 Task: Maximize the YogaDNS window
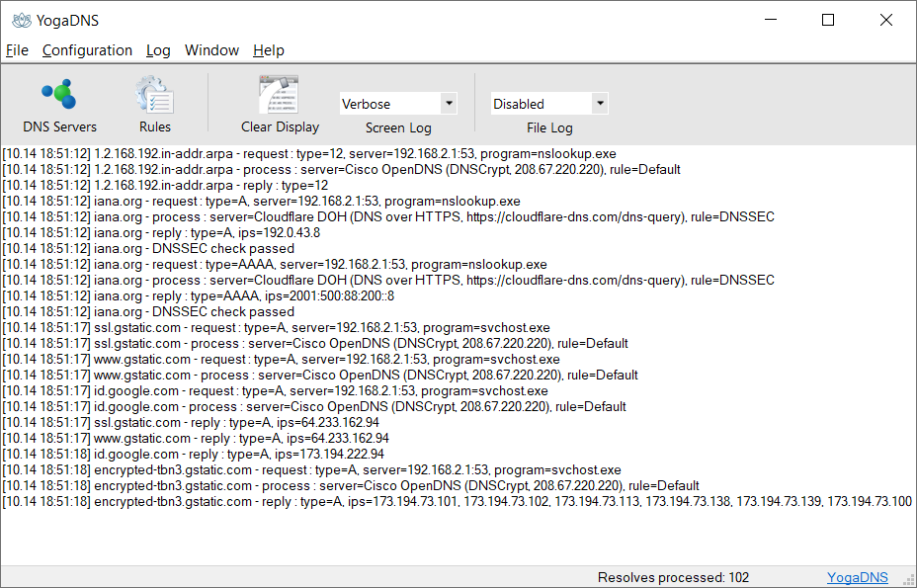tap(827, 20)
